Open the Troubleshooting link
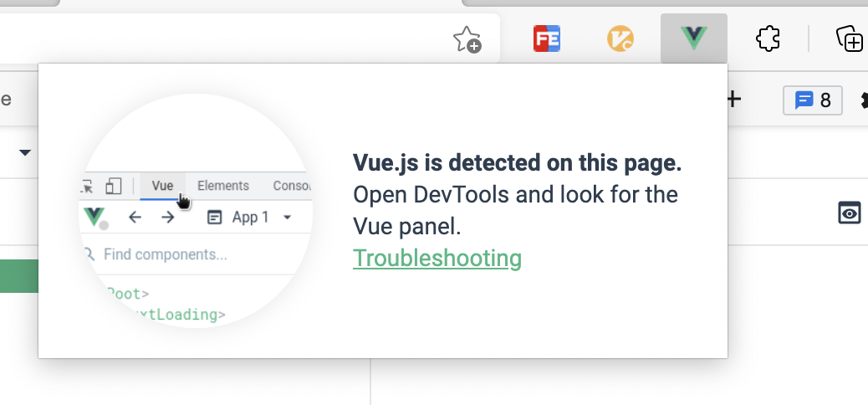 pos(437,259)
